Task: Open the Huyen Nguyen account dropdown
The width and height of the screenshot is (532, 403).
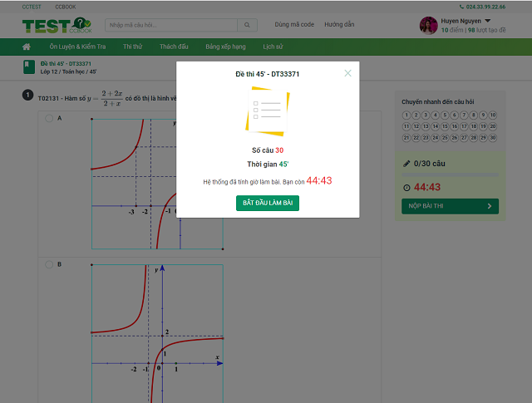Action: click(487, 21)
